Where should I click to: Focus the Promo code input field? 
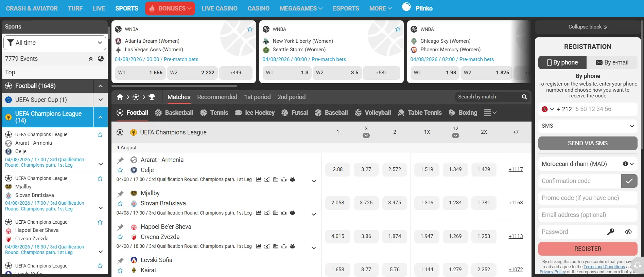[588, 198]
